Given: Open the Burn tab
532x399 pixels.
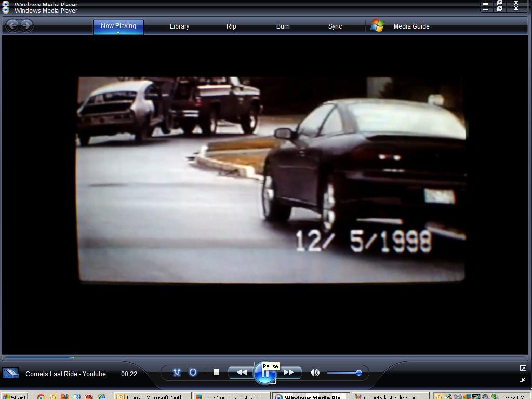Looking at the screenshot, I should point(283,26).
